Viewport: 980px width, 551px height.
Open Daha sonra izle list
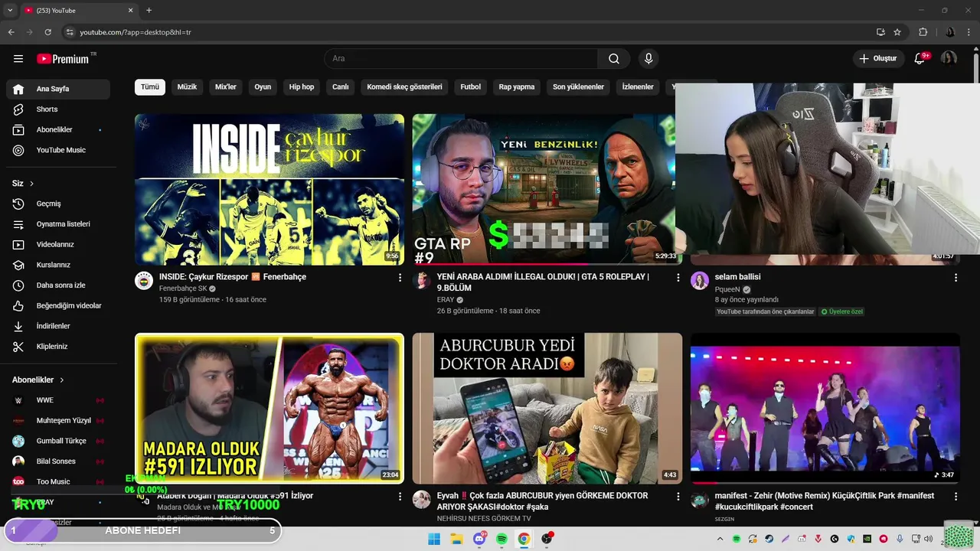(x=58, y=285)
